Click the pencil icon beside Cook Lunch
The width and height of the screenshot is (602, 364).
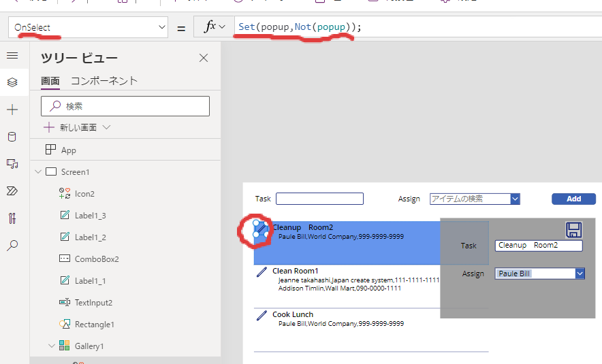coord(262,316)
